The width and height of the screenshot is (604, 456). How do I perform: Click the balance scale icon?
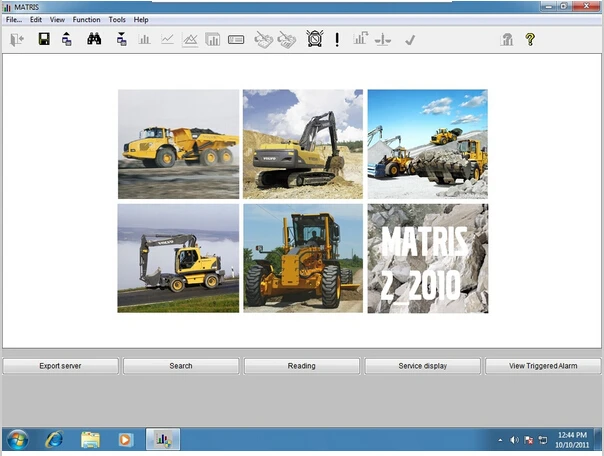pos(383,39)
